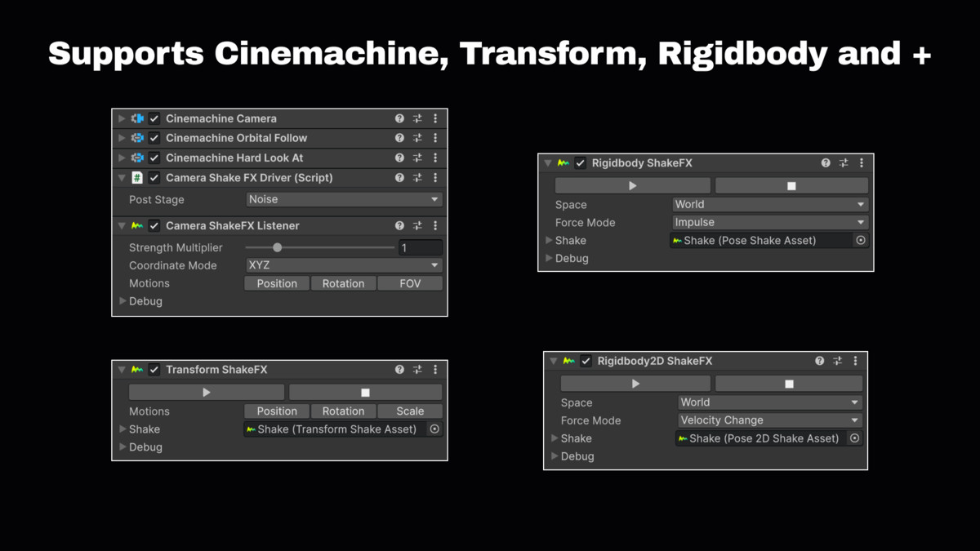Toggle Scale motion in Transform ShakeFX
Screen dimensions: 980x551
[410, 411]
